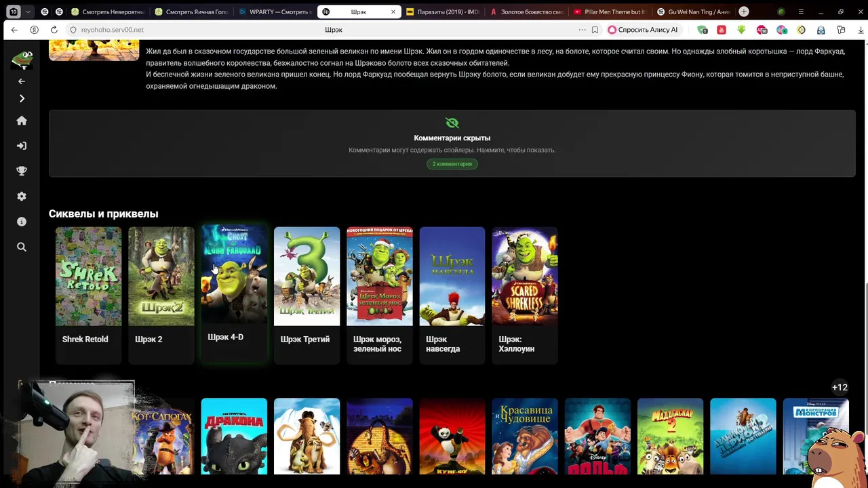Open the extensions puzzle icon
This screenshot has width=868, height=488.
[x=841, y=30]
